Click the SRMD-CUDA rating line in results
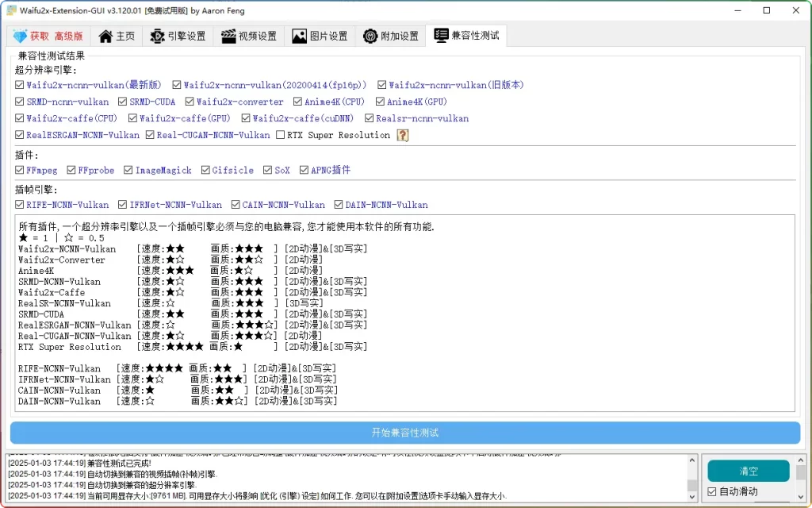This screenshot has height=508, width=812. tap(193, 314)
